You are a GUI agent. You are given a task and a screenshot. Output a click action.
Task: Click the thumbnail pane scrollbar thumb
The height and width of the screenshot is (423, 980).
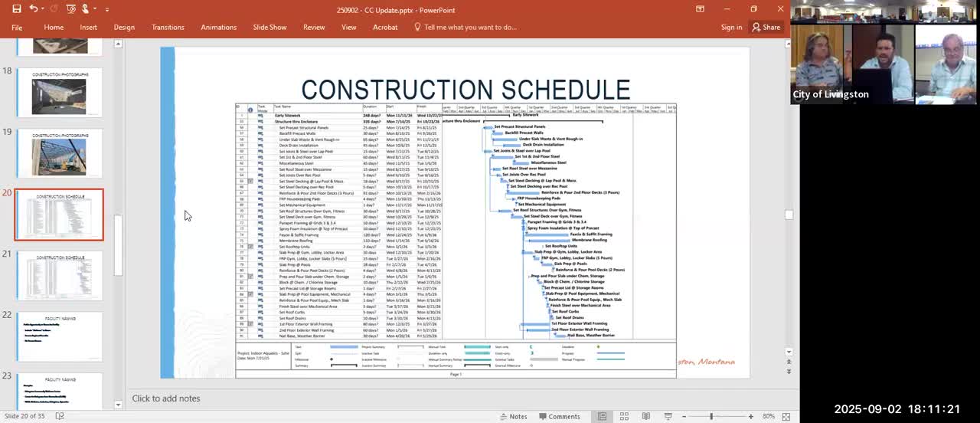pyautogui.click(x=118, y=245)
